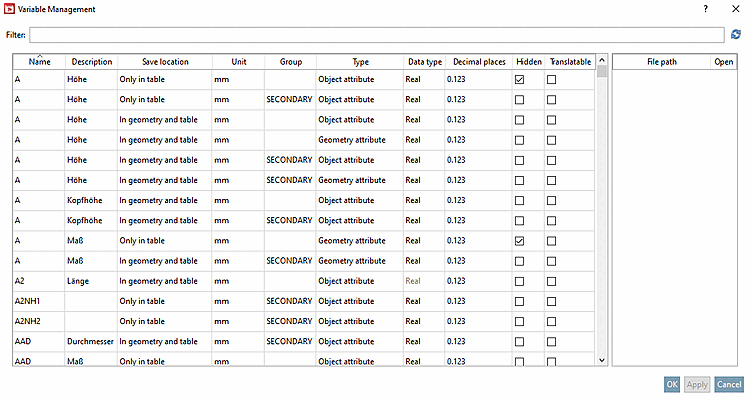The height and width of the screenshot is (400, 750).
Task: Click the Group column header
Action: tap(290, 62)
